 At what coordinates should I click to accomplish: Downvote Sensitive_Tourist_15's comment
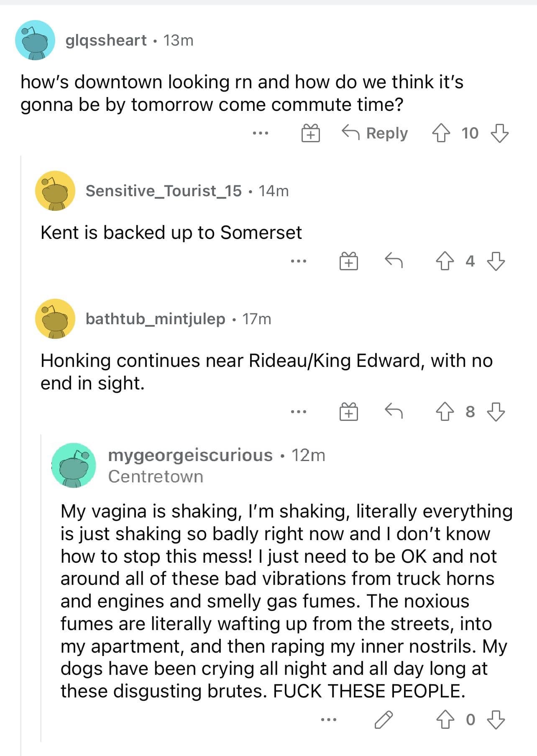[x=496, y=261]
